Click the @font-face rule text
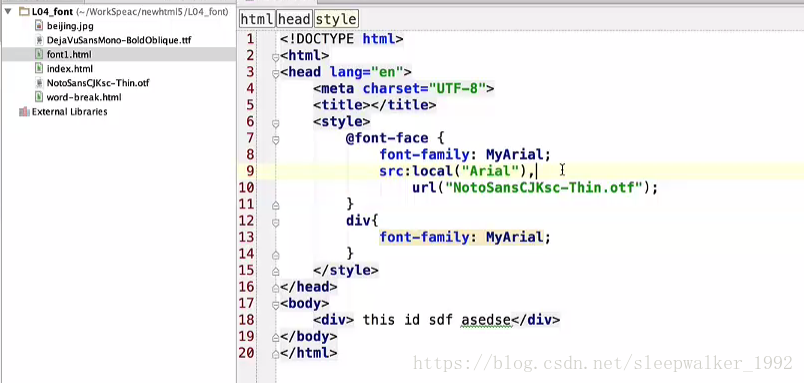 tap(387, 138)
